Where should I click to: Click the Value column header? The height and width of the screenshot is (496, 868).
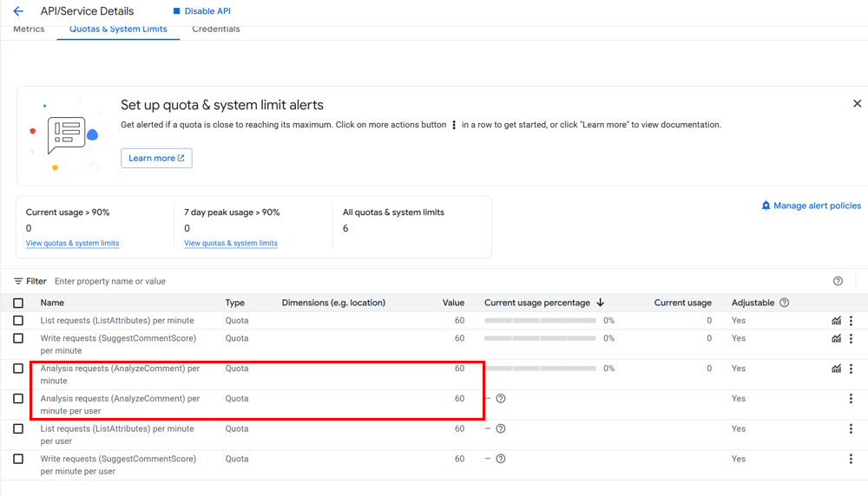point(453,303)
